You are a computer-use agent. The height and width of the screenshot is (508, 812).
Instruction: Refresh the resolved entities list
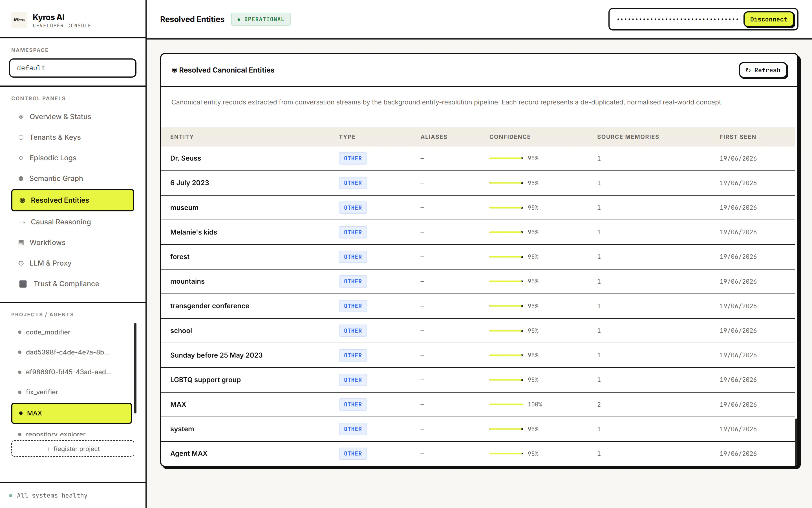click(763, 70)
